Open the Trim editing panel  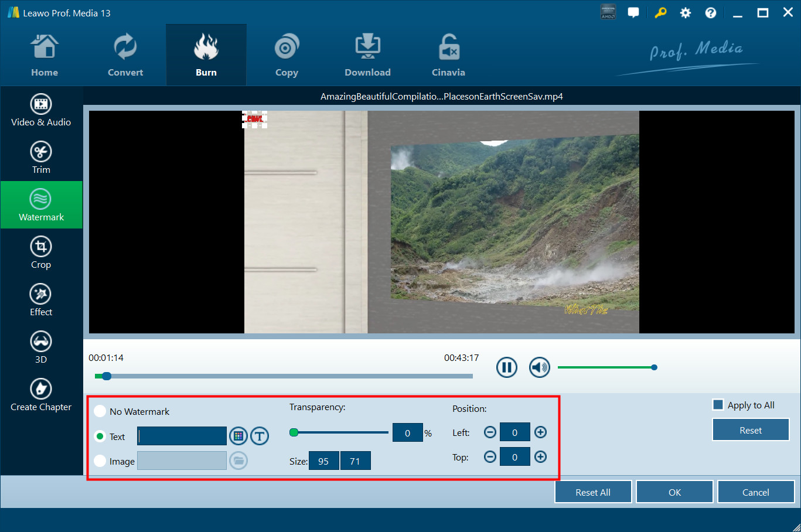pyautogui.click(x=41, y=158)
